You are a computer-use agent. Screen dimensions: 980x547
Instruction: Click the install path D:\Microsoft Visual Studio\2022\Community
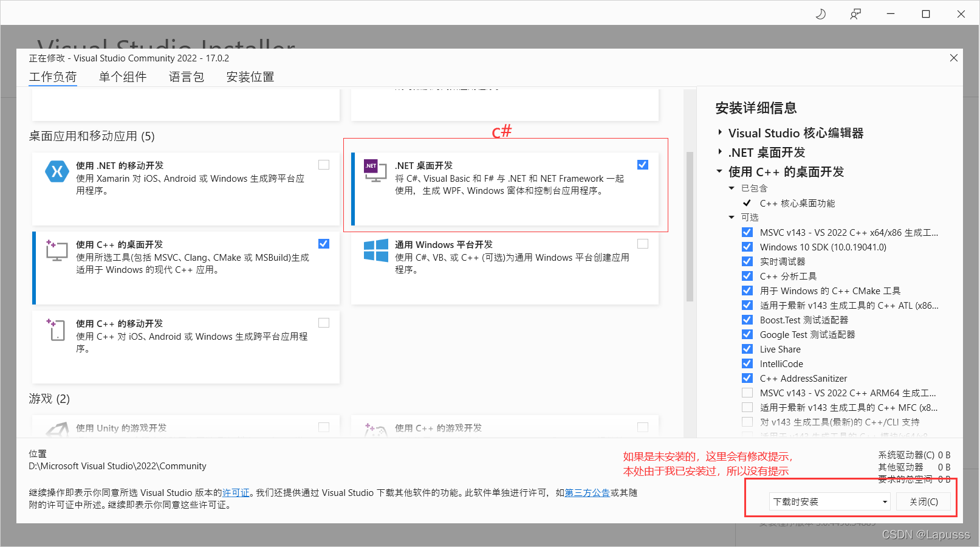[x=118, y=466]
